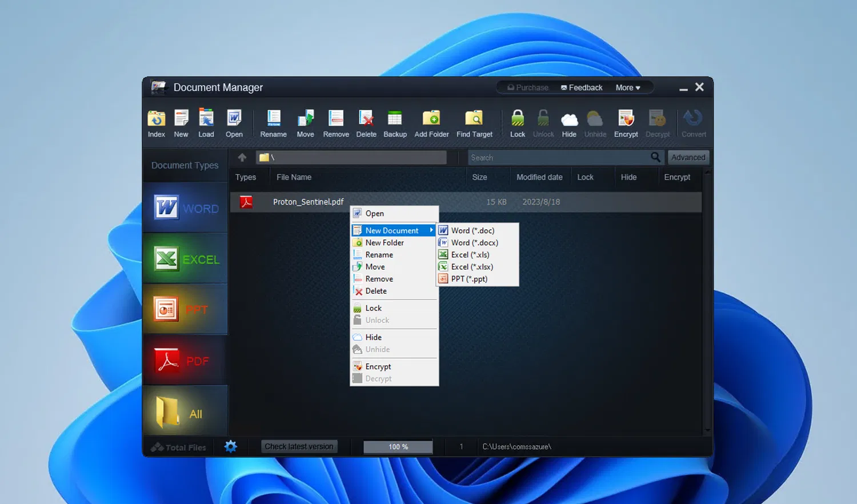Click inside the Search input field
This screenshot has height=504, width=857.
(x=557, y=158)
